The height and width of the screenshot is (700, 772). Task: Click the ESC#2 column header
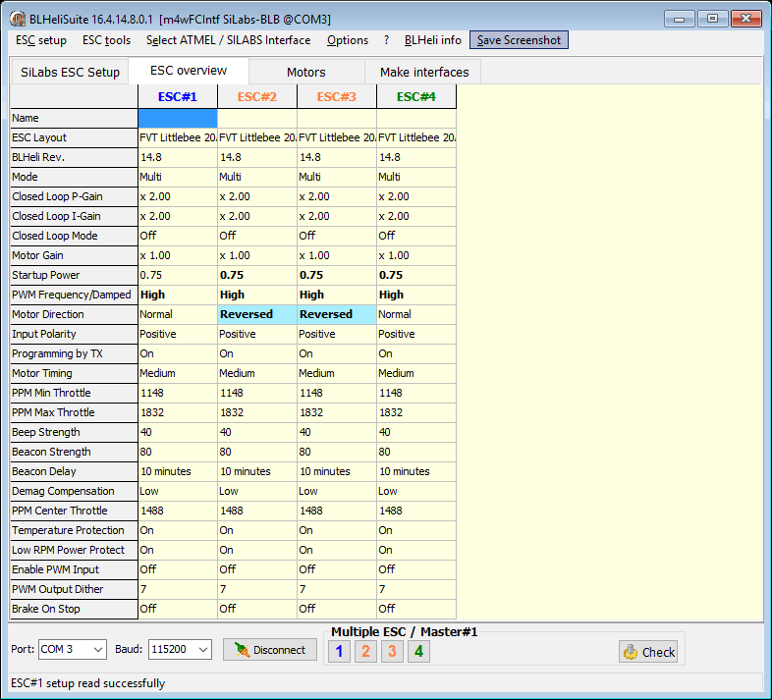click(x=257, y=97)
